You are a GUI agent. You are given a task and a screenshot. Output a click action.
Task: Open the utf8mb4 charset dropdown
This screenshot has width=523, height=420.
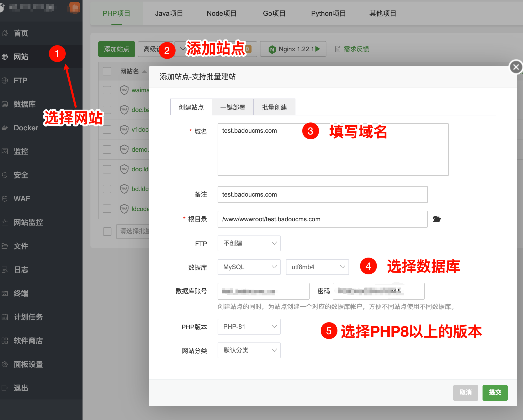pyautogui.click(x=317, y=267)
